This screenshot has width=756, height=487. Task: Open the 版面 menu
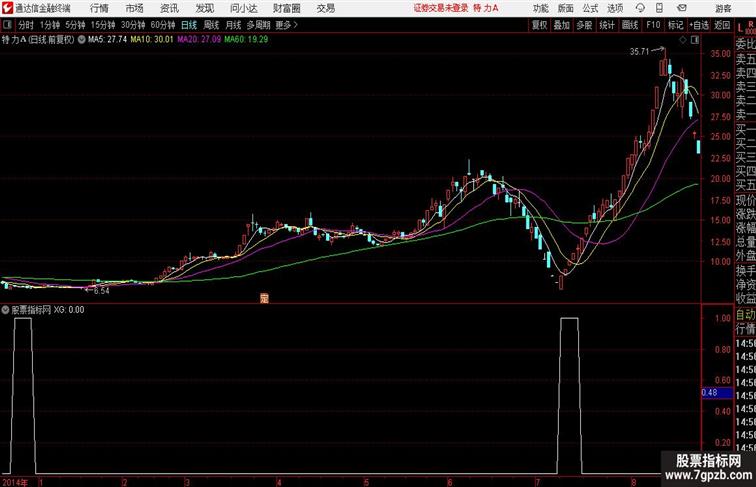(565, 8)
